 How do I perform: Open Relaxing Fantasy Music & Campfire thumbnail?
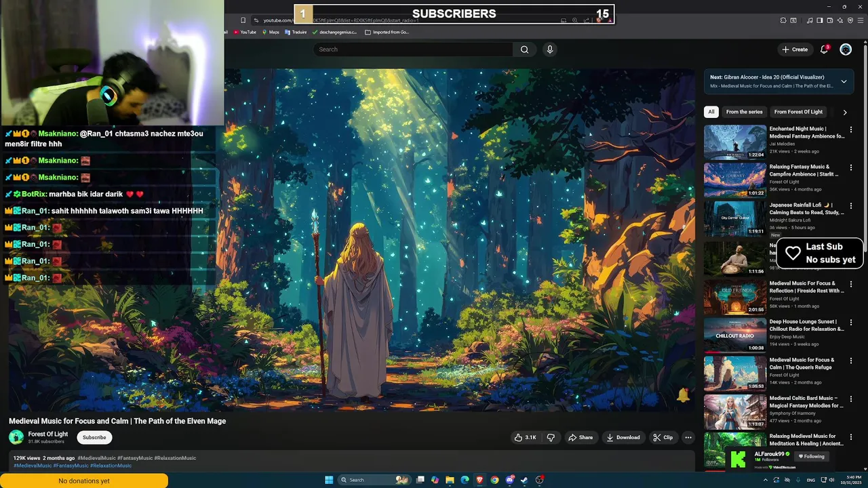[735, 180]
